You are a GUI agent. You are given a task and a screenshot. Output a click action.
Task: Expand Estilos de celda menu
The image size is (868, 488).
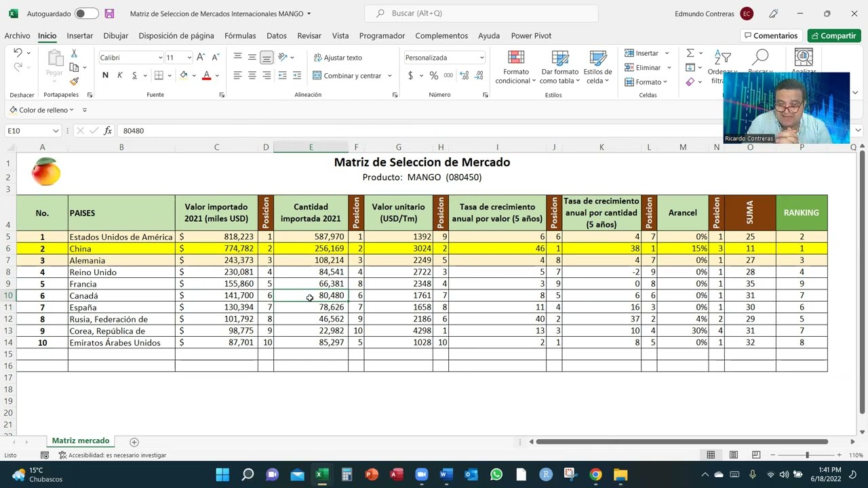[597, 68]
